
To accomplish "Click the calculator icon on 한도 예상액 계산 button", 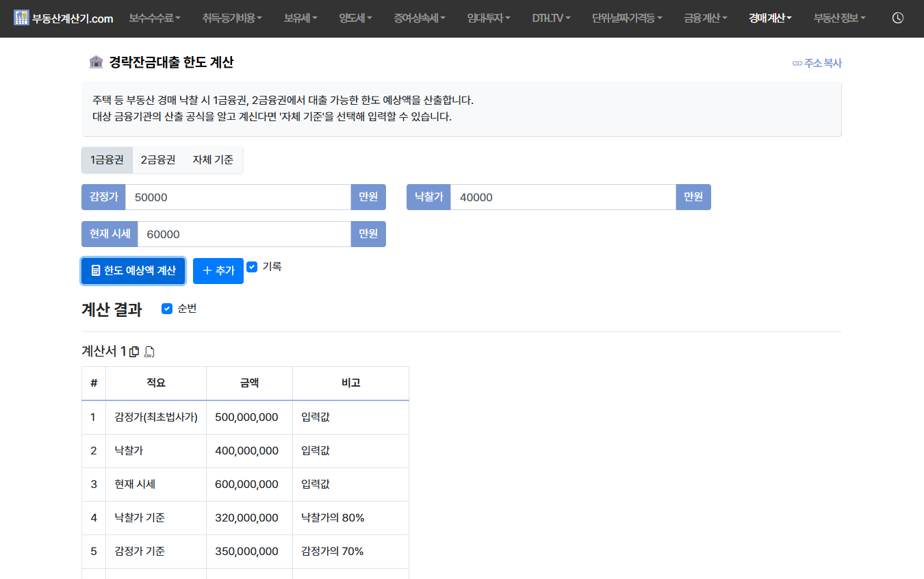I will (x=95, y=271).
